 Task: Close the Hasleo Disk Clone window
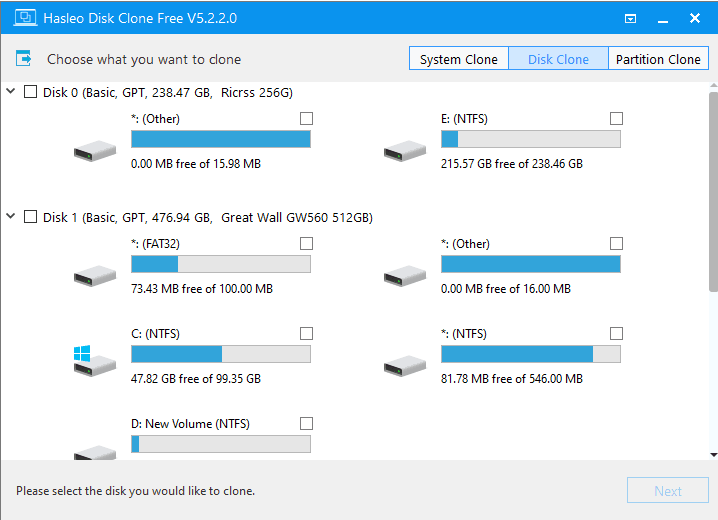pyautogui.click(x=695, y=18)
